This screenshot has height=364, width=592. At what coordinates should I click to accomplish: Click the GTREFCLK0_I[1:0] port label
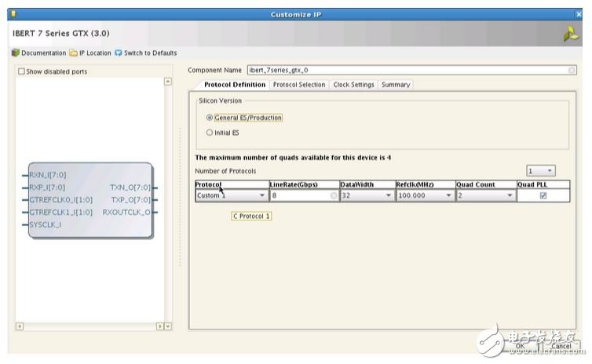(x=60, y=199)
